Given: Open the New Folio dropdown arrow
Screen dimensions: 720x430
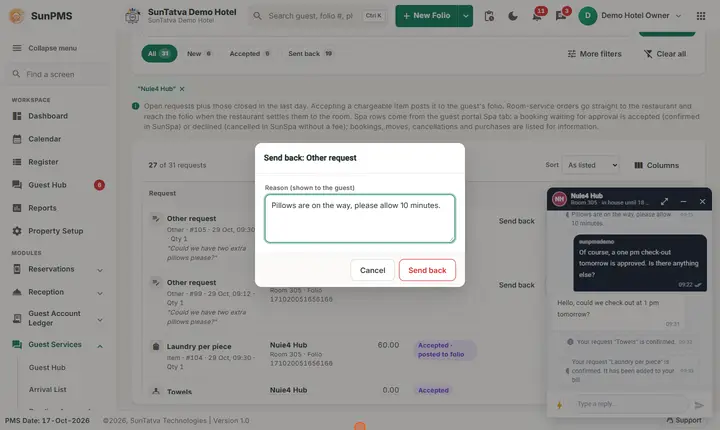Looking at the screenshot, I should (x=466, y=16).
